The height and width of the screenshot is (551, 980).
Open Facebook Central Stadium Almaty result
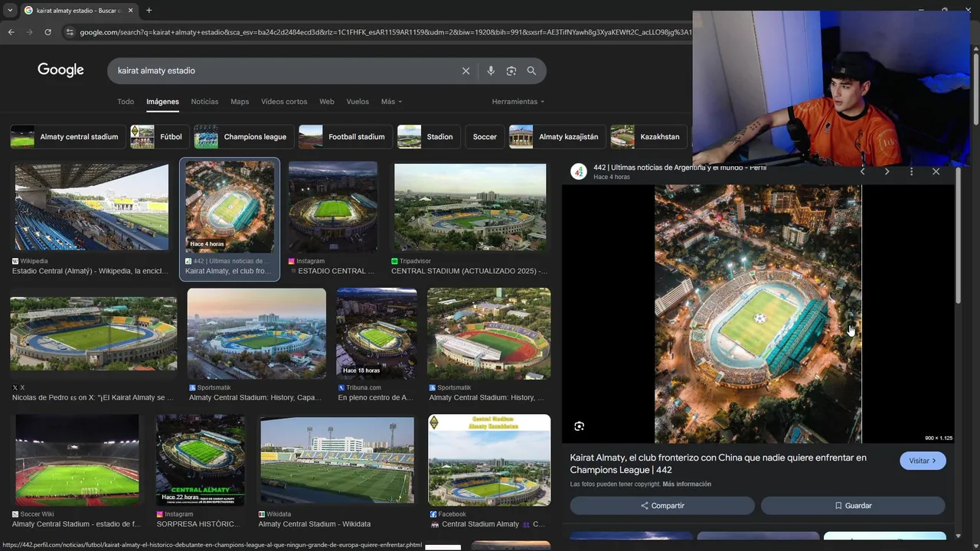[489, 460]
